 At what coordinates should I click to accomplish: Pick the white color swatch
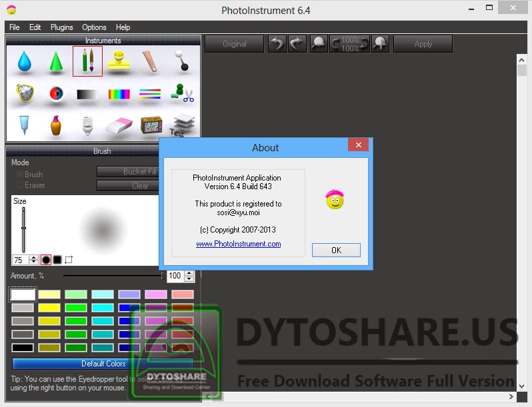23,294
